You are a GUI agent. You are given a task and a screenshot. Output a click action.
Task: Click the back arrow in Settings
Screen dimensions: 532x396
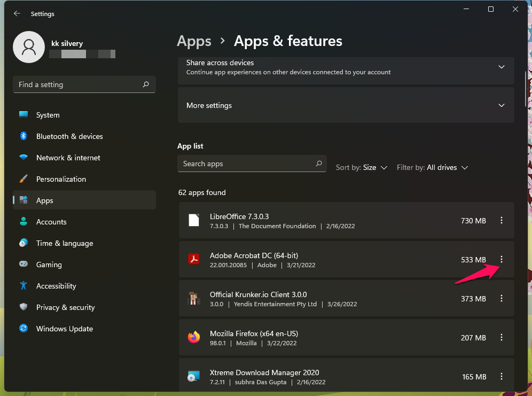[17, 13]
